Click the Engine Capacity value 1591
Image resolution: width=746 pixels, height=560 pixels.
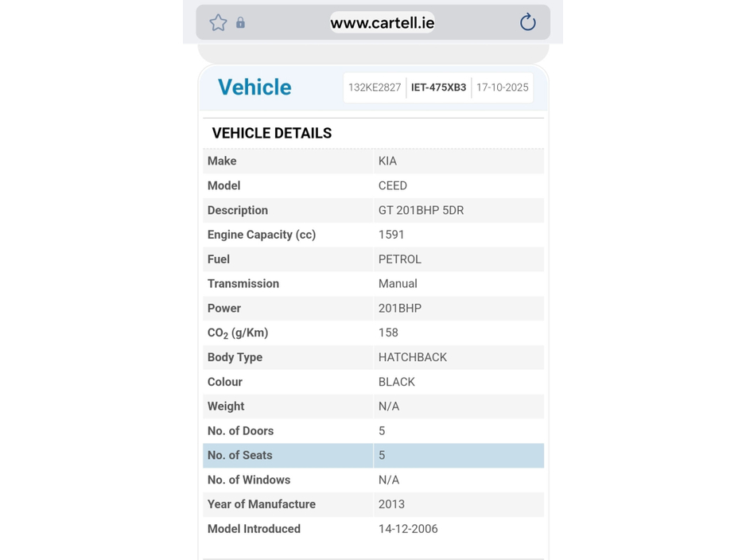click(x=391, y=235)
